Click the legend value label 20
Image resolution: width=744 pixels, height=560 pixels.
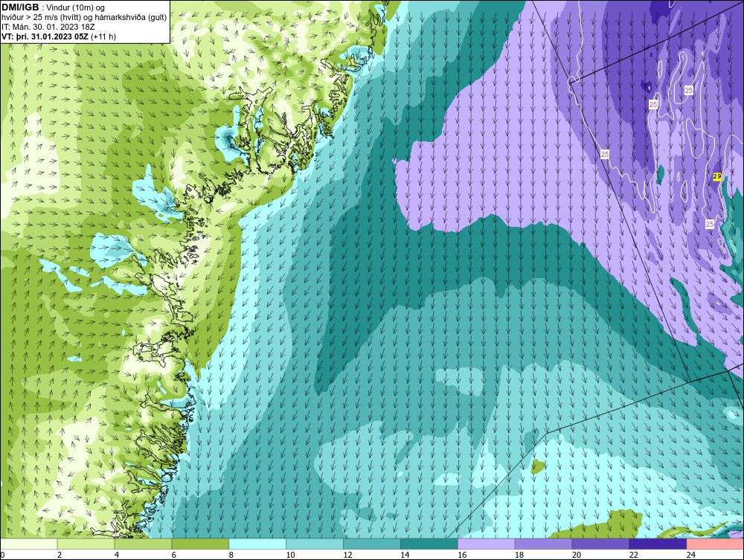(577, 555)
